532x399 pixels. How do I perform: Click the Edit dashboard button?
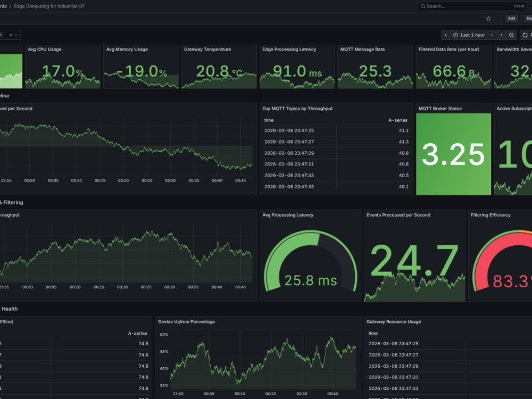(x=512, y=19)
